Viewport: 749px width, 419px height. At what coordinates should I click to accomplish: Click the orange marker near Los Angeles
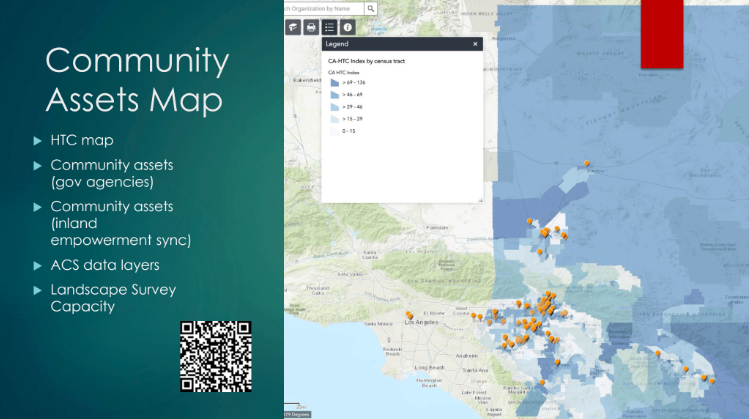tap(410, 316)
